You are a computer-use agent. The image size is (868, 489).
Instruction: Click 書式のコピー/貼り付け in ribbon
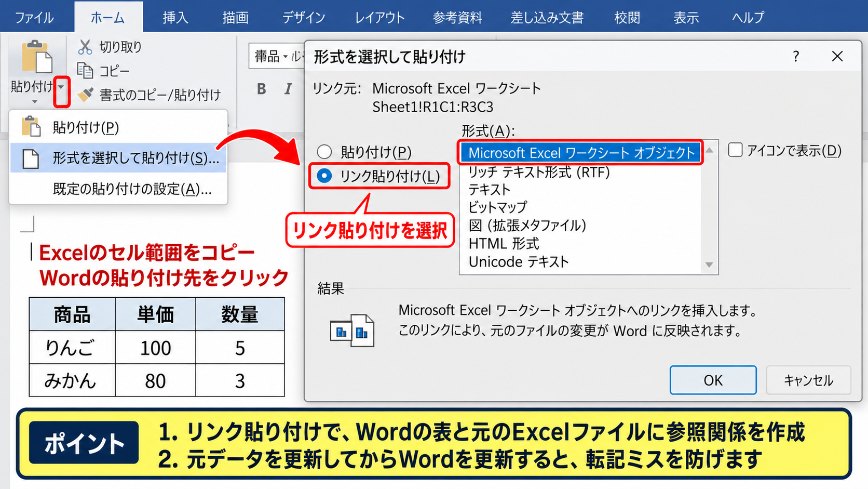pyautogui.click(x=160, y=95)
